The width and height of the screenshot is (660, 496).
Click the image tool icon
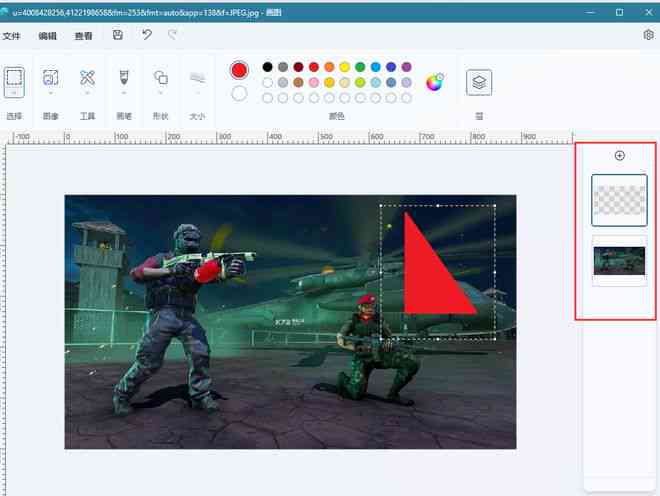coord(51,77)
